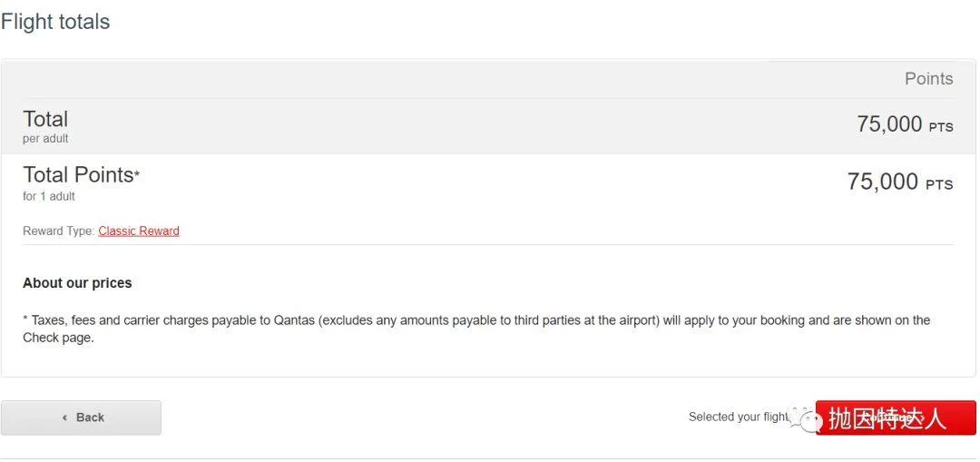Go back using the Back button
The width and height of the screenshot is (980, 462).
[x=82, y=418]
